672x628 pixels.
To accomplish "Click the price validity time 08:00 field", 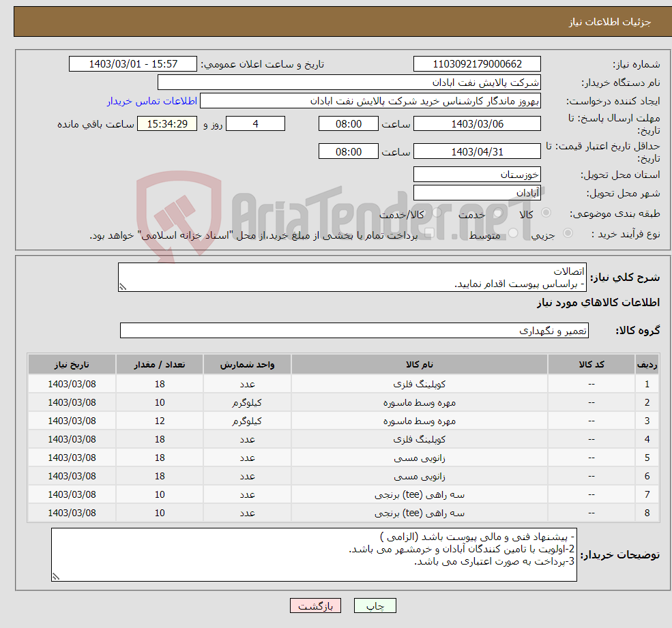I will click(x=349, y=151).
